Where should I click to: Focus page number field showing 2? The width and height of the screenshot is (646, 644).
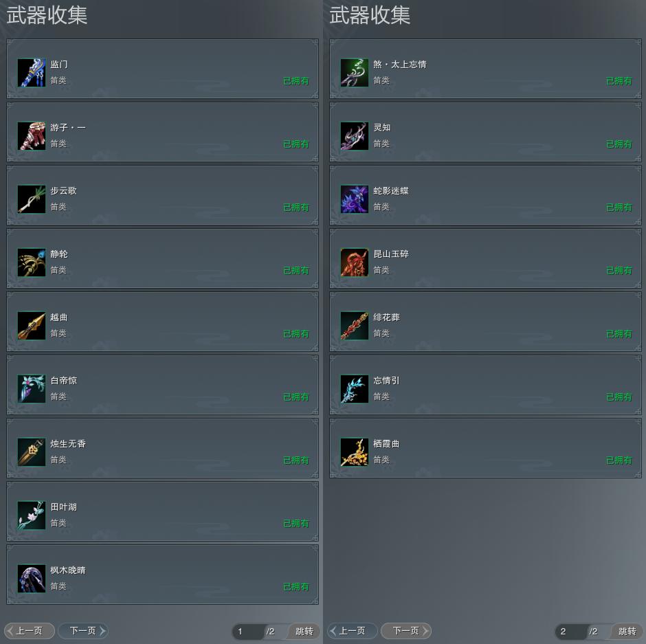(571, 631)
